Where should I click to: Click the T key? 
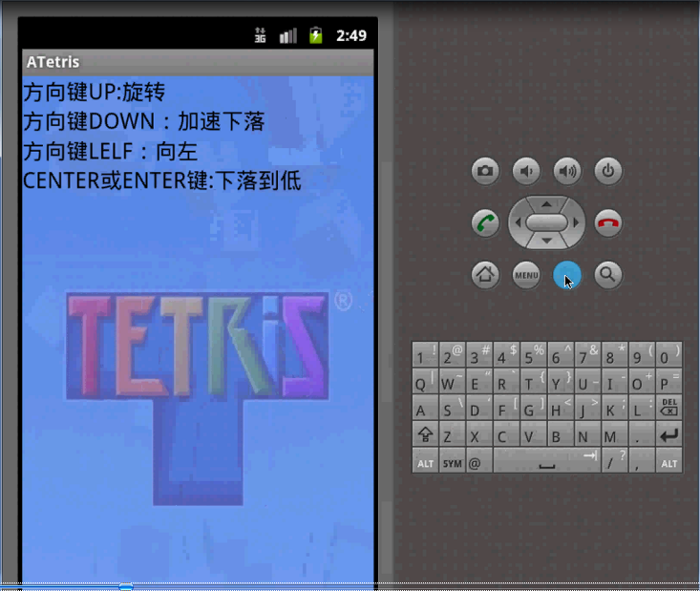(x=534, y=381)
